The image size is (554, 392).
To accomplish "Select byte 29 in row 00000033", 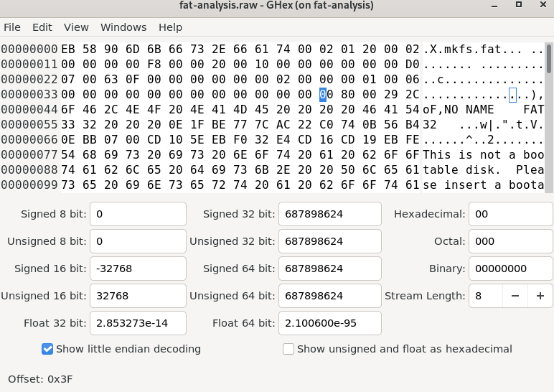I will (x=391, y=95).
